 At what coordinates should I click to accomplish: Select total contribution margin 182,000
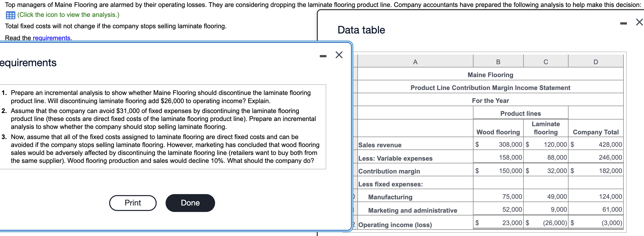(x=610, y=170)
